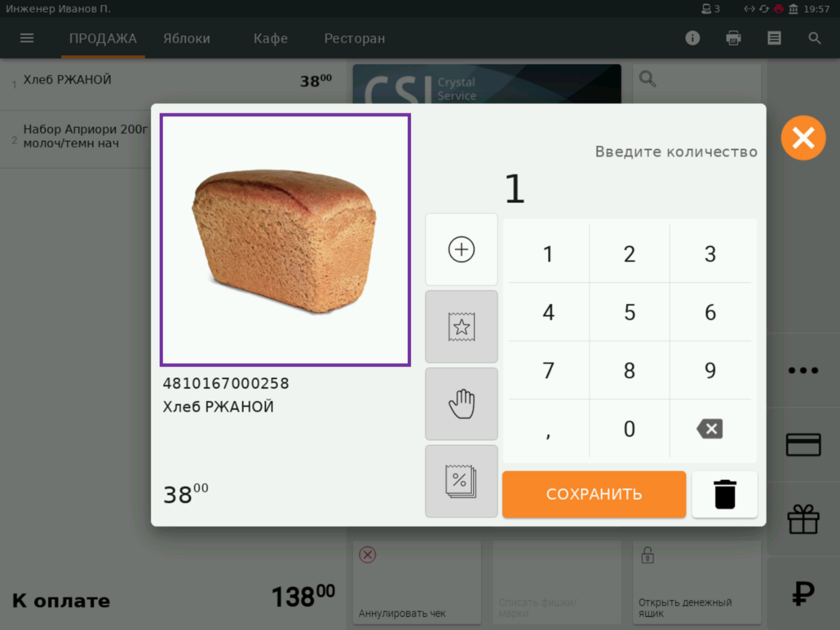Click the search magnifier in top bar
The height and width of the screenshot is (630, 840).
[x=814, y=38]
